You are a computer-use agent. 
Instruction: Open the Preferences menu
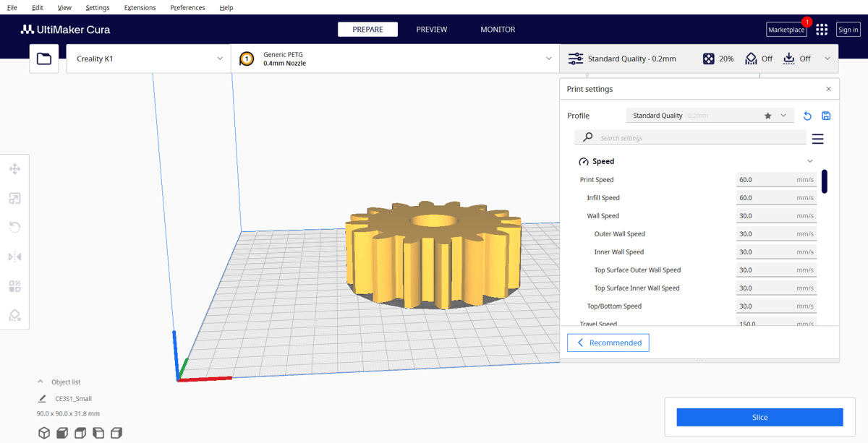pos(188,7)
